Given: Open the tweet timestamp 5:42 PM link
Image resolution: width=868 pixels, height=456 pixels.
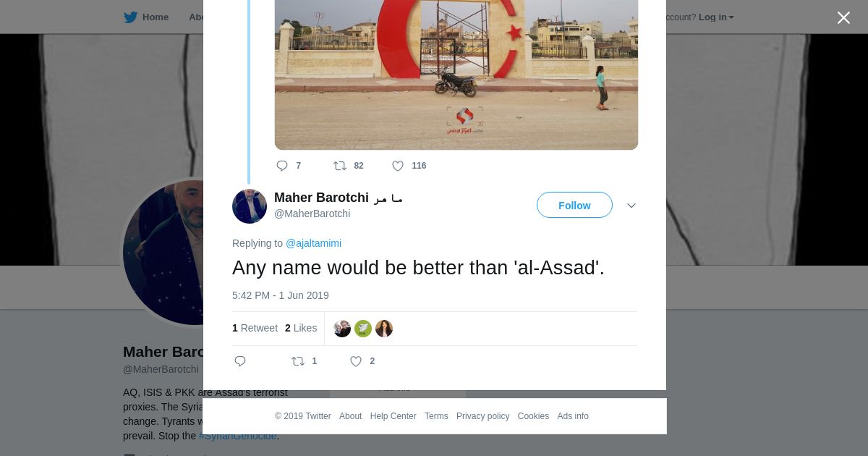Looking at the screenshot, I should pyautogui.click(x=281, y=295).
